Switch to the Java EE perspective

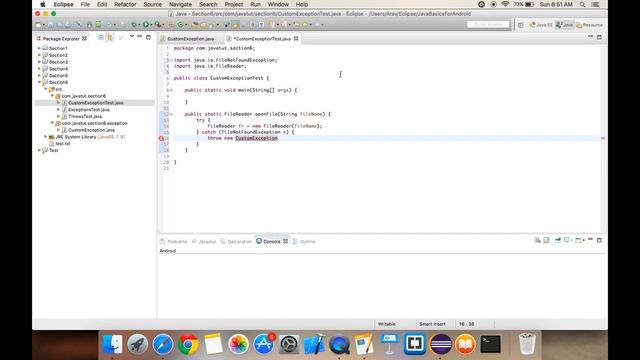[541, 25]
